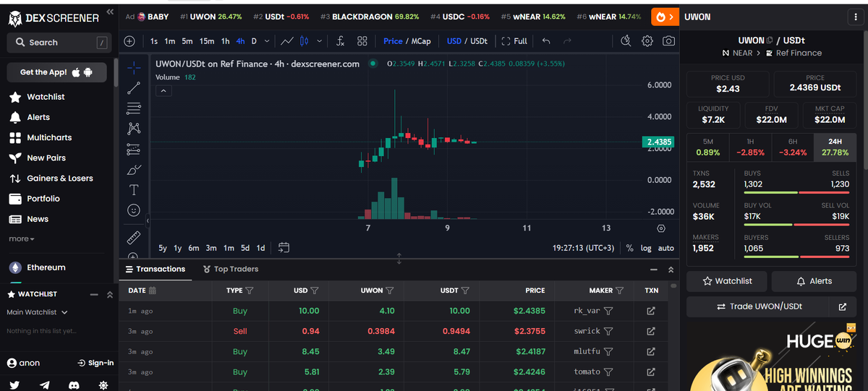Open Twitter link in sidebar footer
Screen dimensions: 868x391
click(x=14, y=385)
